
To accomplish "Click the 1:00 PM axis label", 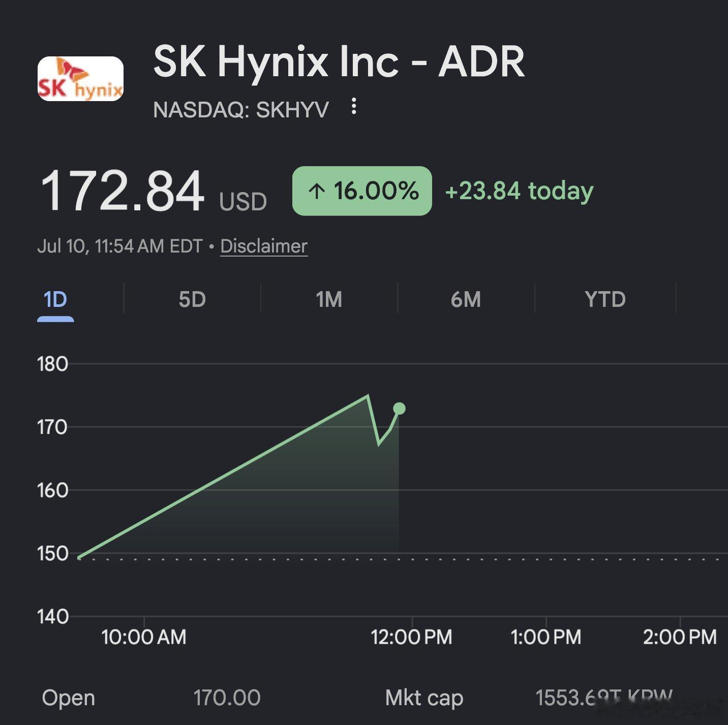I will point(545,637).
